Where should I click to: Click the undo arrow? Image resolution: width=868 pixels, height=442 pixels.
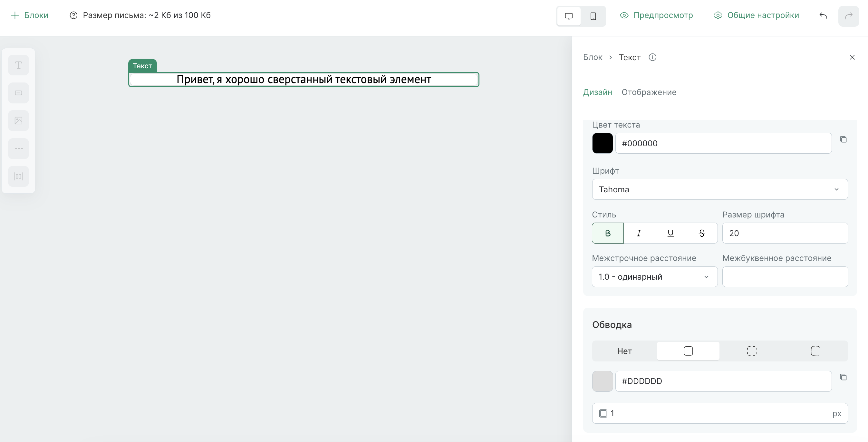pyautogui.click(x=823, y=15)
